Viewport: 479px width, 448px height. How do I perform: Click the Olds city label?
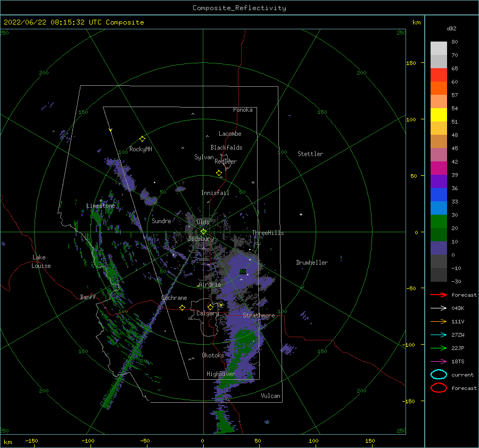[x=203, y=222]
